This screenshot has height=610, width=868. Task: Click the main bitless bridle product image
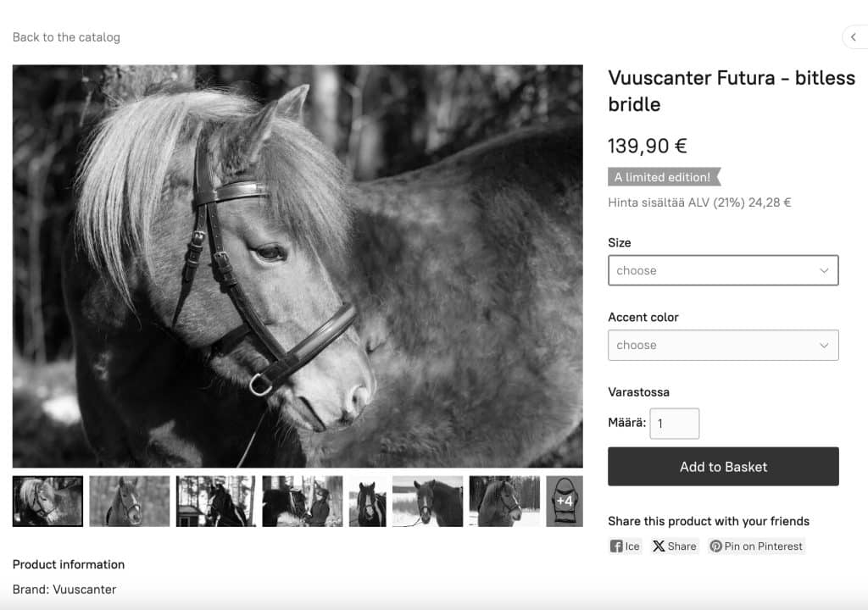pos(298,266)
